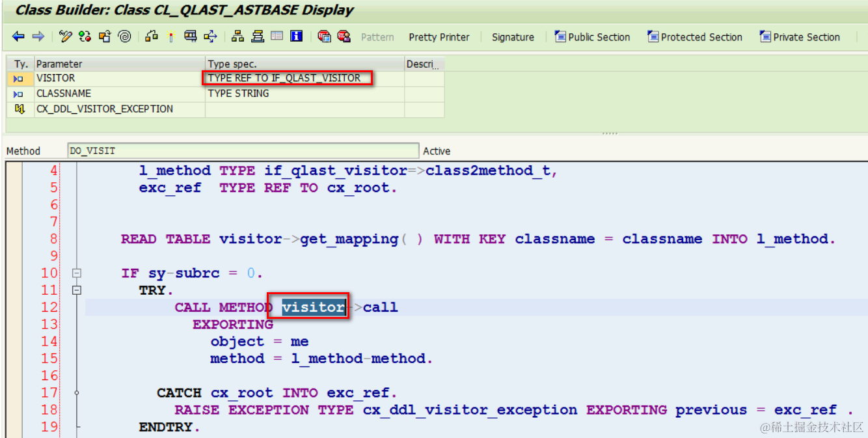Open the Other Object icon
Viewport: 868px width, 438px height.
105,36
